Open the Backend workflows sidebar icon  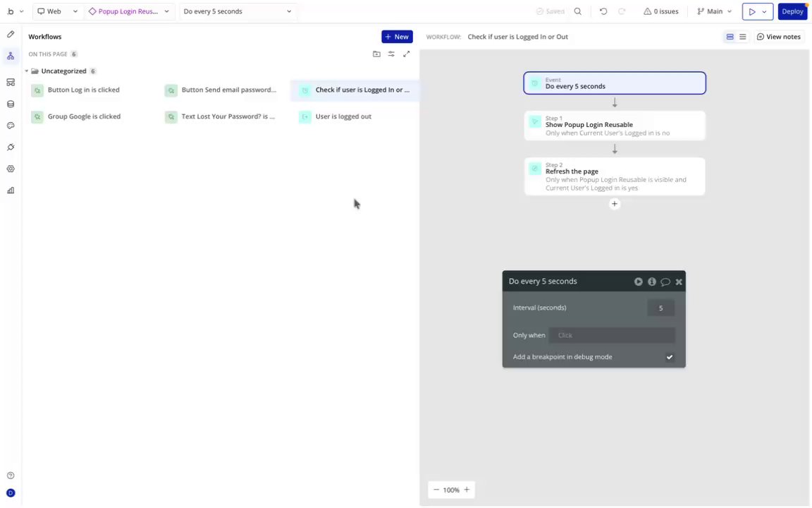point(11,83)
